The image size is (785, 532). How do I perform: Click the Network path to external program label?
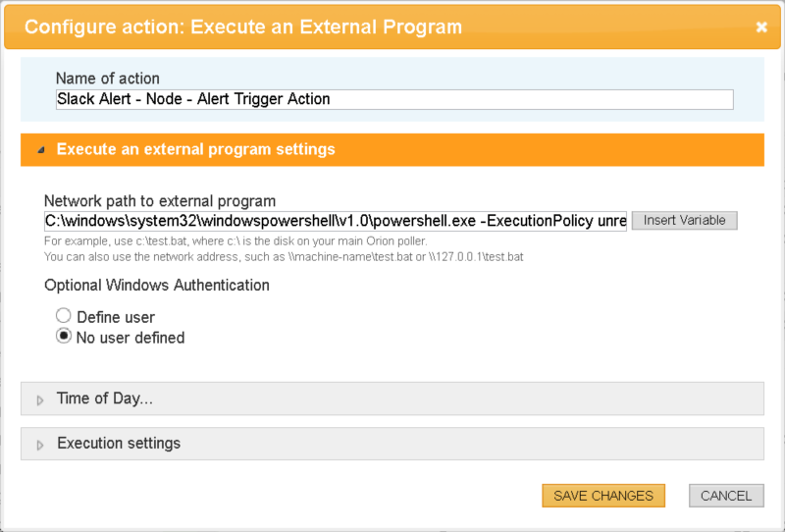(160, 201)
